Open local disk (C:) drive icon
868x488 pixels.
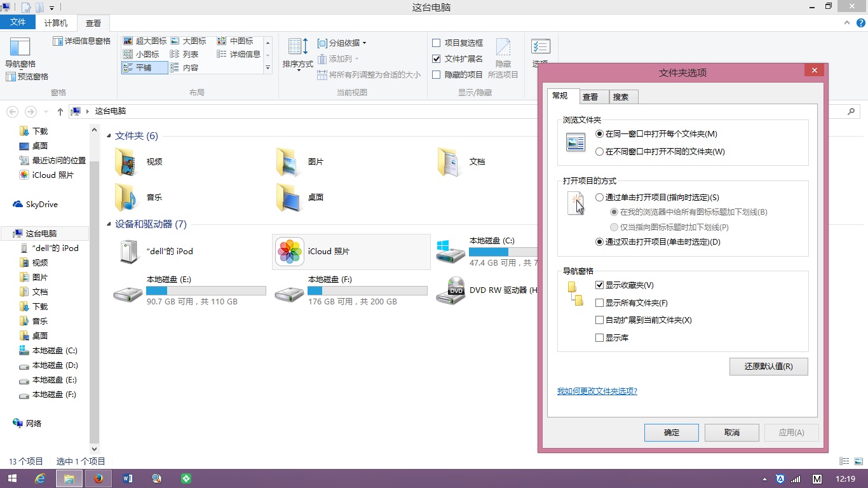(x=451, y=252)
